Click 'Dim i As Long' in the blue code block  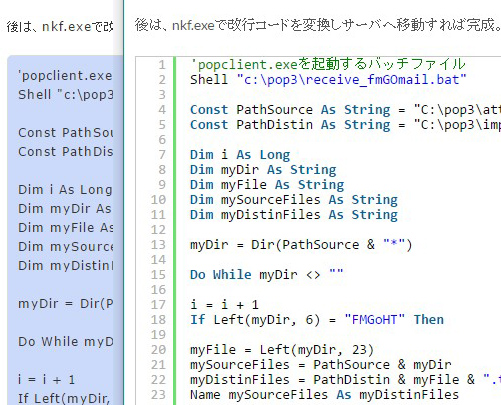pos(65,190)
